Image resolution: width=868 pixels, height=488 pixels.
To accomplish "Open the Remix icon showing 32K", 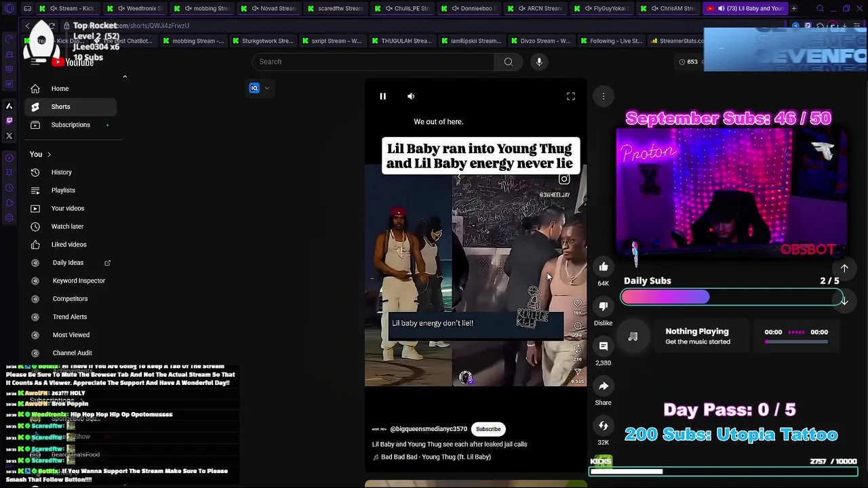I will [604, 426].
